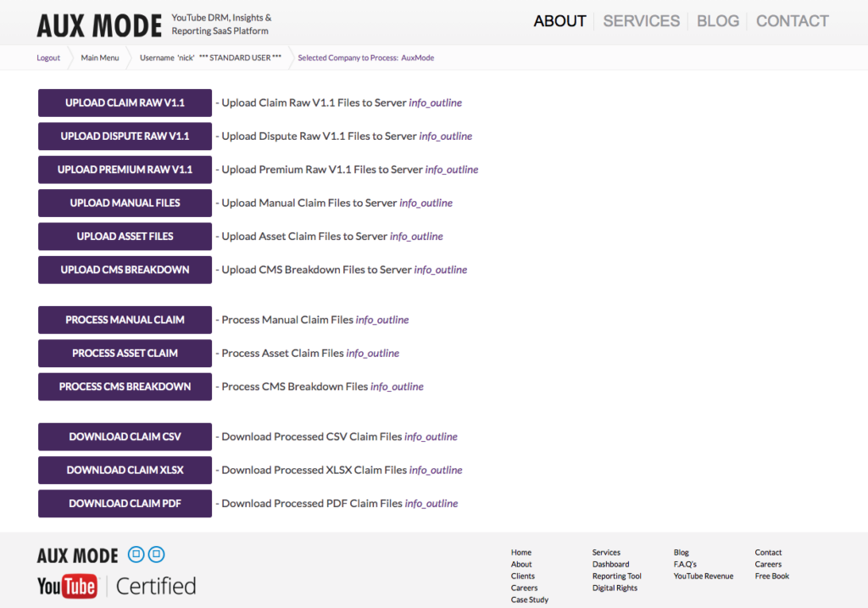This screenshot has height=608, width=868.
Task: Open footer Careers link below Clients
Action: (524, 588)
